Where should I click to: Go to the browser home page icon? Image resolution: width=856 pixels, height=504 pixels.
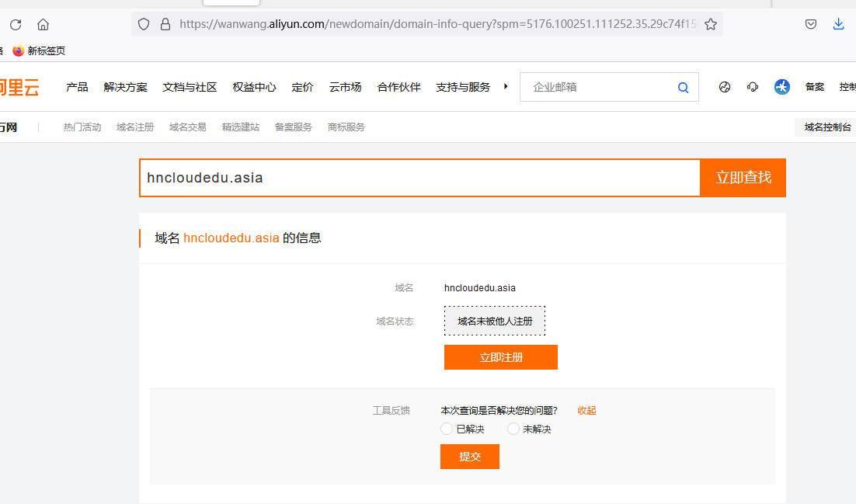[x=43, y=25]
